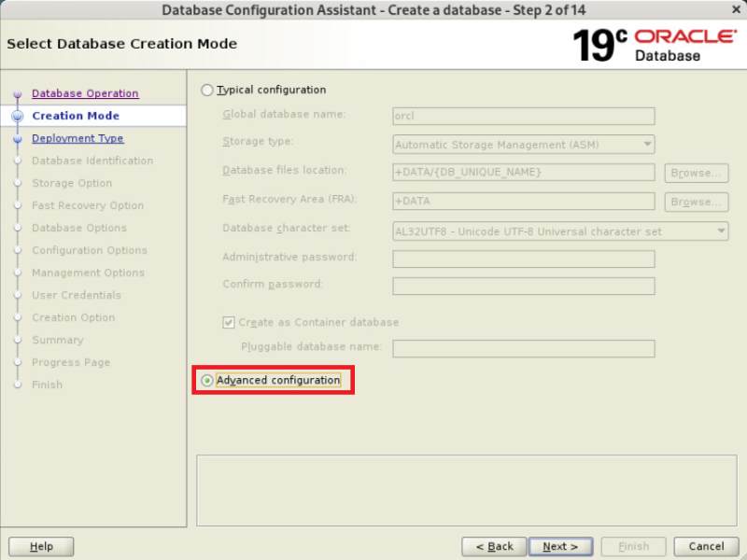This screenshot has width=747, height=560.
Task: Open the Database character set dropdown
Action: click(560, 231)
